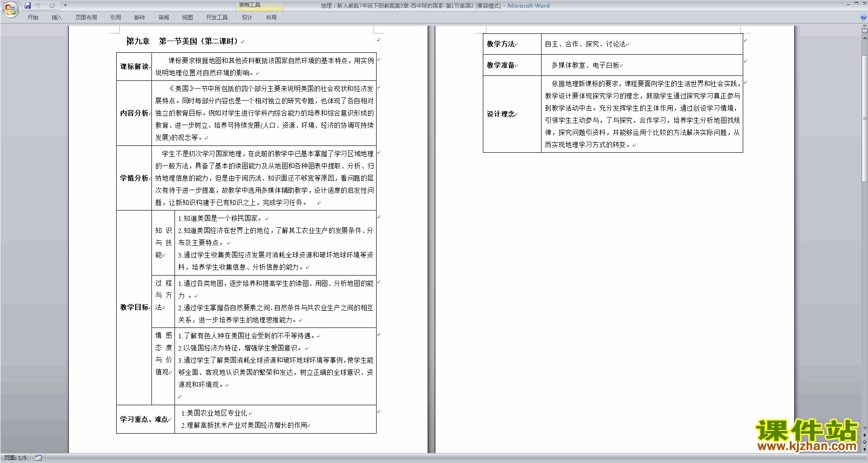The width and height of the screenshot is (868, 463).
Task: Select the 学情分析 table cell
Action: (134, 178)
